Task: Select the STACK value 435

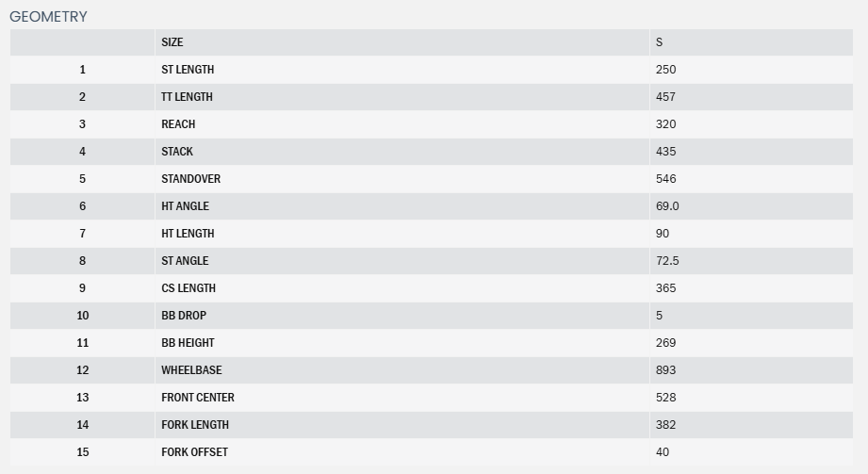Action: pos(665,152)
